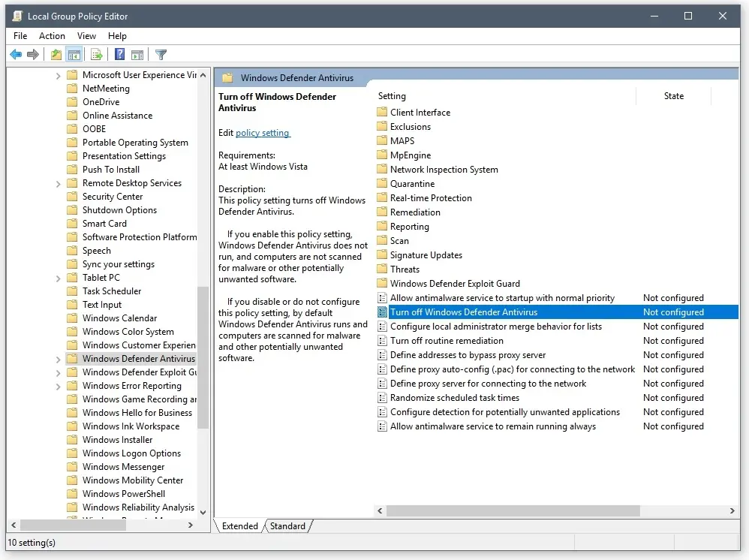Select the Network Inspection System folder icon
Image resolution: width=749 pixels, height=560 pixels.
[x=382, y=170]
